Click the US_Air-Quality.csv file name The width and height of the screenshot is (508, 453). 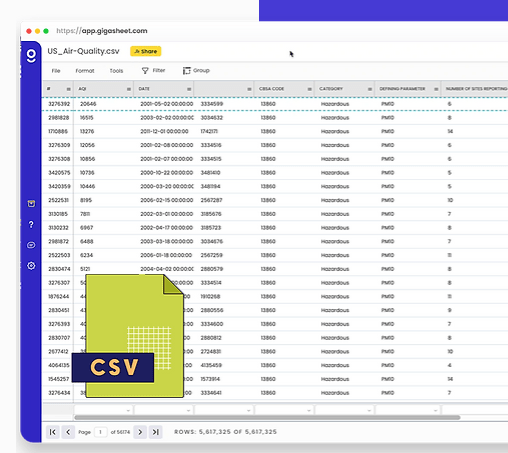point(83,51)
